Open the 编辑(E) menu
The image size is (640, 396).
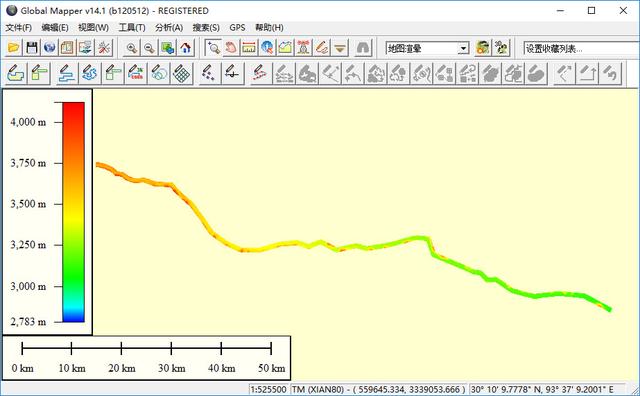[x=55, y=27]
